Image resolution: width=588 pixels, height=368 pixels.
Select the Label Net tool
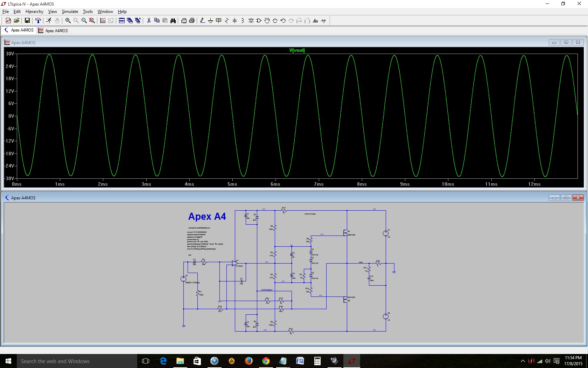(x=219, y=21)
